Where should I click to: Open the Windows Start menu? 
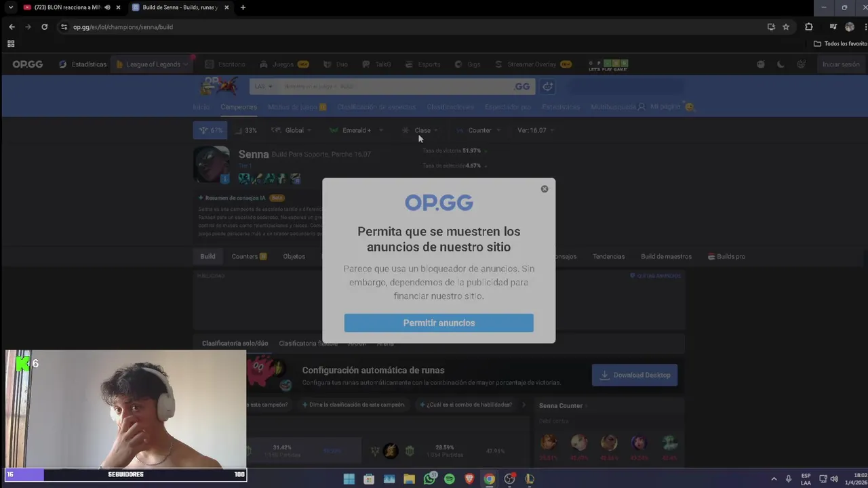pos(349,479)
